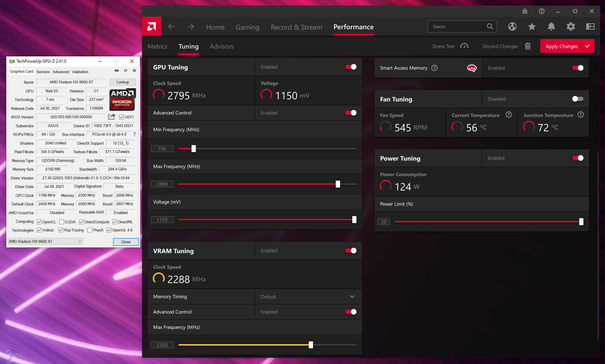Uncheck the UEFI checkbox in GPU-Z
Image resolution: width=605 pixels, height=364 pixels.
pos(121,117)
